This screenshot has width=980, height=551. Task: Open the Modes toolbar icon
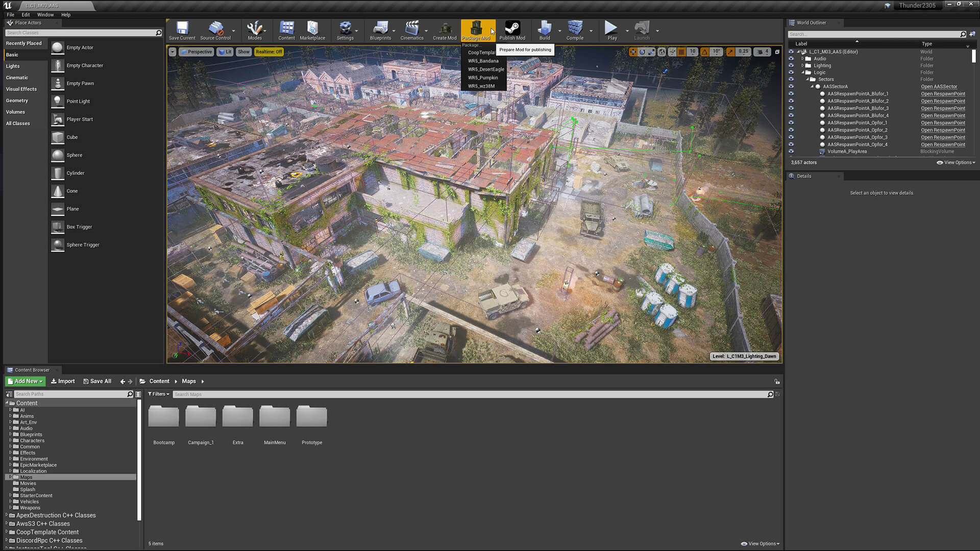click(x=254, y=31)
